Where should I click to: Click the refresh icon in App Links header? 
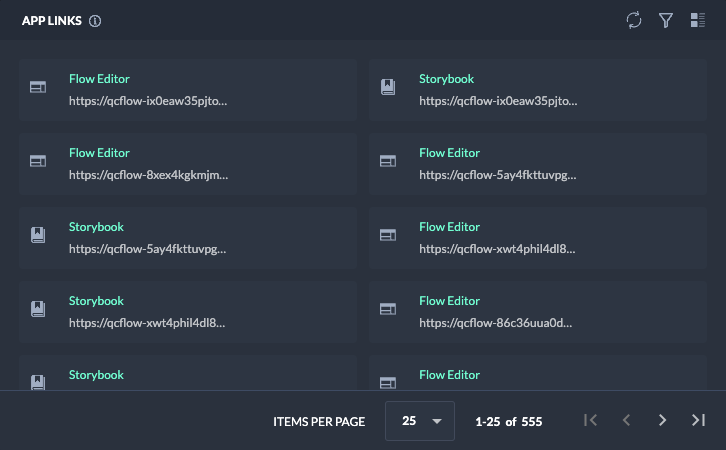click(x=633, y=20)
